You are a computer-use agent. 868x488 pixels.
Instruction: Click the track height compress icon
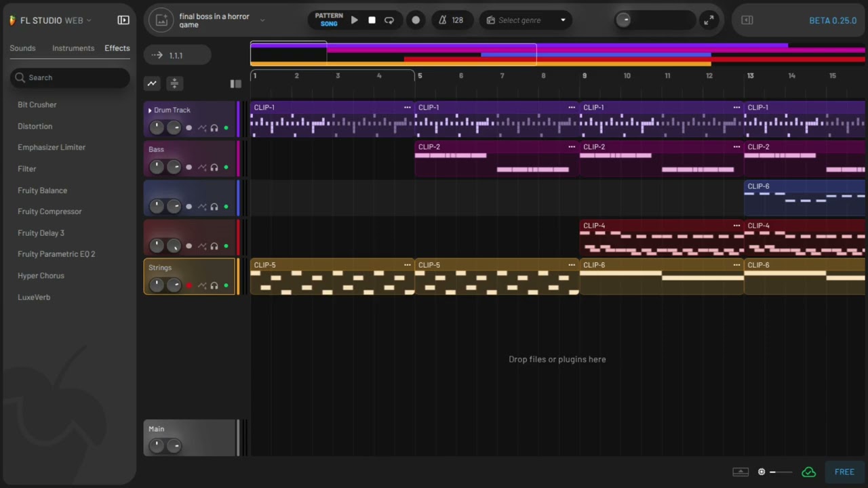click(174, 83)
